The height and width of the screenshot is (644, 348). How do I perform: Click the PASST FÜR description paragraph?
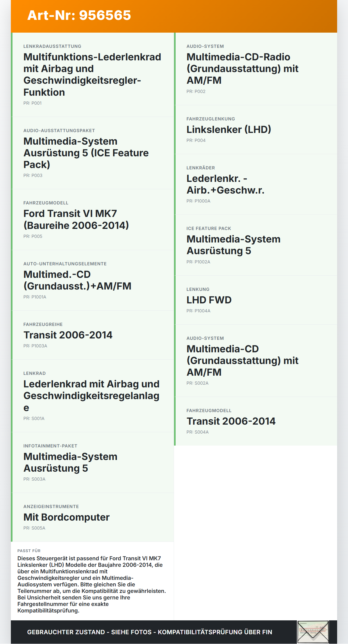point(92,584)
